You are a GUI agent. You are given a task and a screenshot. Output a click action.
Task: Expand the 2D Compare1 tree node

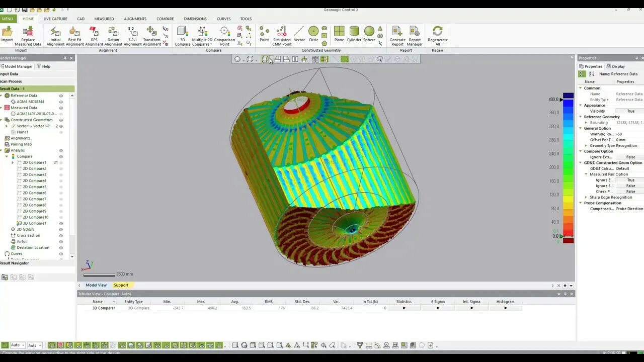pyautogui.click(x=13, y=162)
